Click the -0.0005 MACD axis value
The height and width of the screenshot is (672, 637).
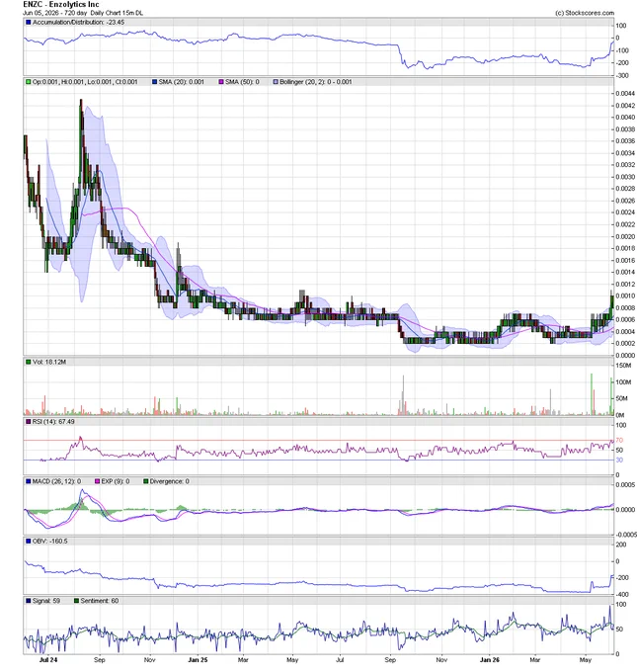click(x=626, y=535)
